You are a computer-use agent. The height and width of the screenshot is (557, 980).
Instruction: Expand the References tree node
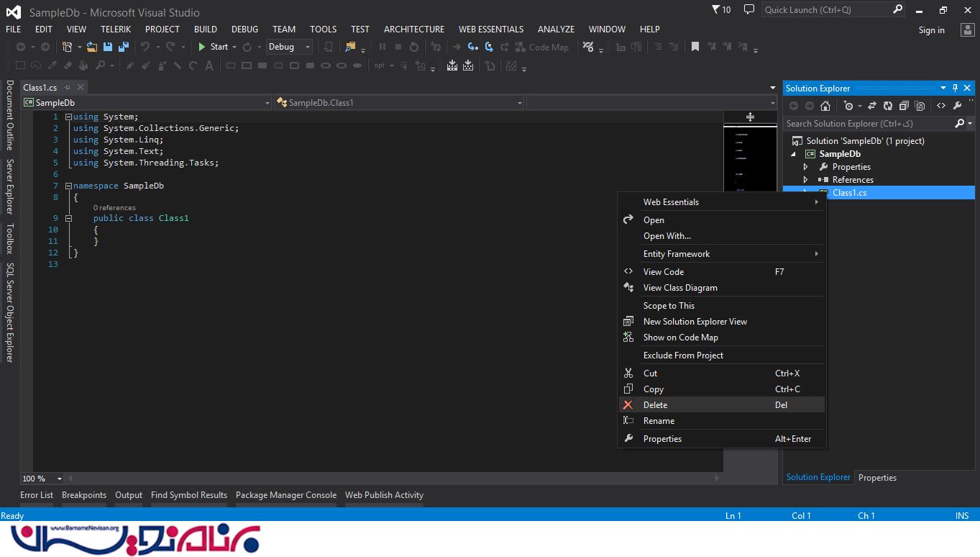[x=805, y=180]
